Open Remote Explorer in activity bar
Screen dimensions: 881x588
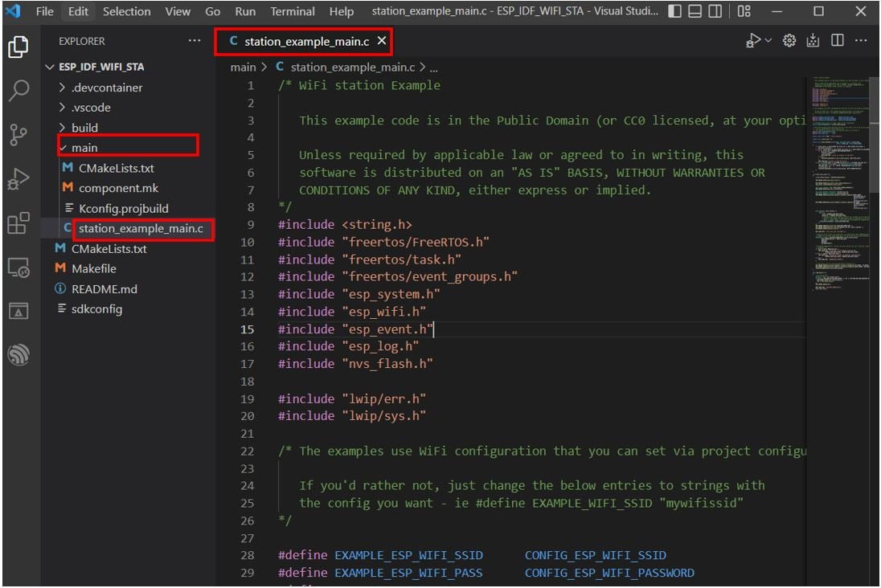click(x=18, y=267)
